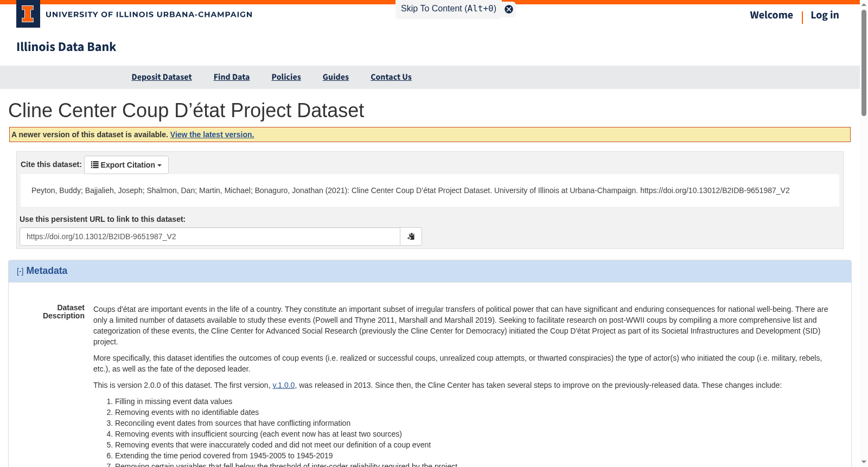Click list item 'Extending the time period covered'

click(x=224, y=456)
